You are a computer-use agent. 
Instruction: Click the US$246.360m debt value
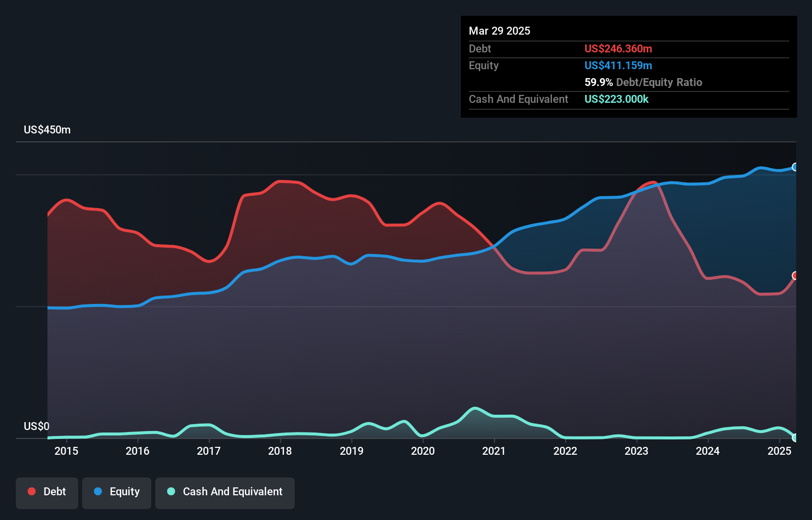pos(618,48)
